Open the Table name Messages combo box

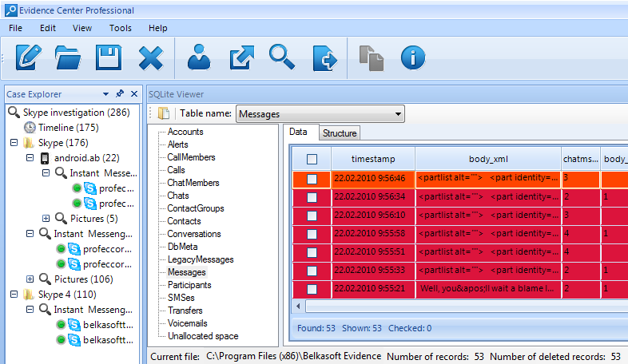(320, 114)
